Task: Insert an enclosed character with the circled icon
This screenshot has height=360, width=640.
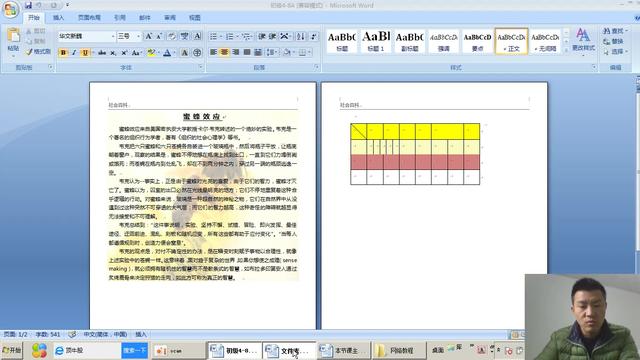Action: coord(197,53)
